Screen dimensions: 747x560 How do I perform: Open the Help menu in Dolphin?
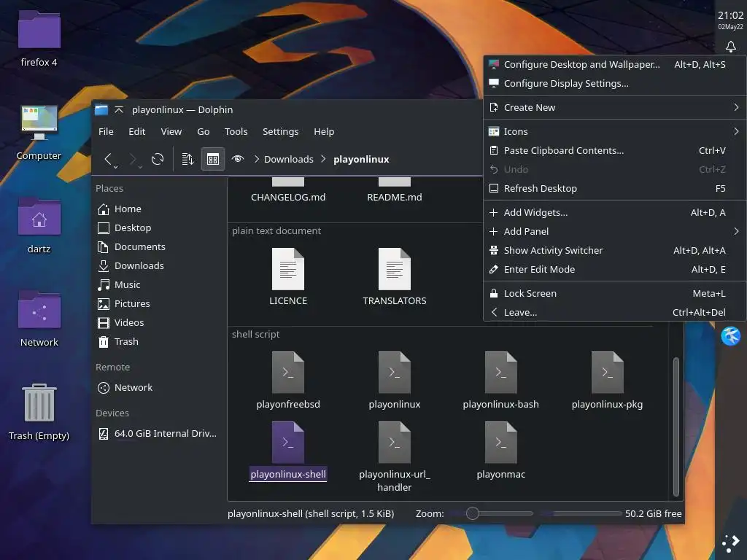[x=324, y=131]
